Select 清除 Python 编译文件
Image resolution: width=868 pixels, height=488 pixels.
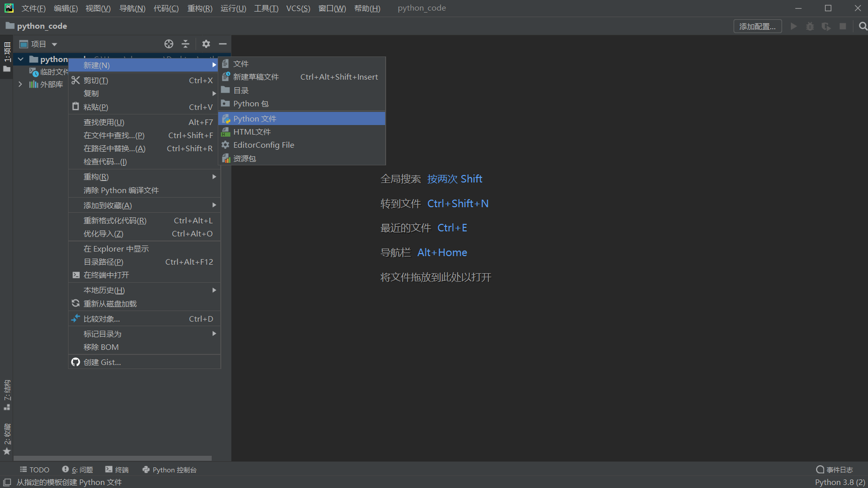144,190
